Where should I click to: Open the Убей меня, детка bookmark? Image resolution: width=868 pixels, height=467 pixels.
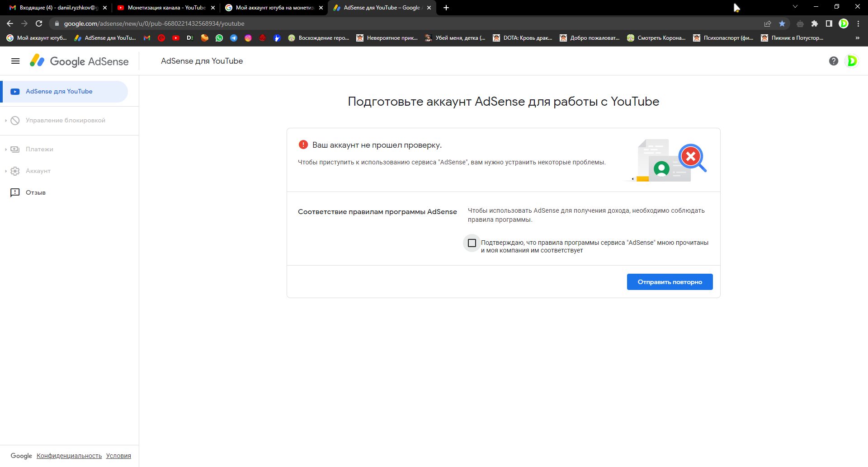(x=455, y=38)
